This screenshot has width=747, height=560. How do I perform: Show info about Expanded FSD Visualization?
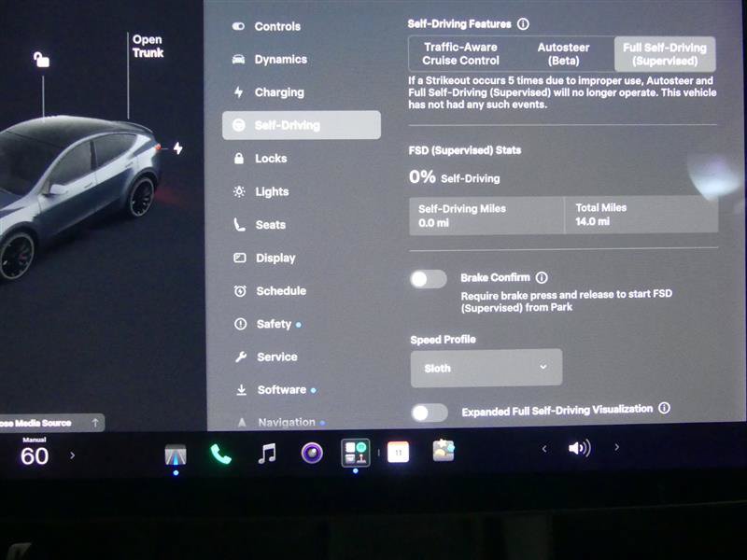click(664, 408)
